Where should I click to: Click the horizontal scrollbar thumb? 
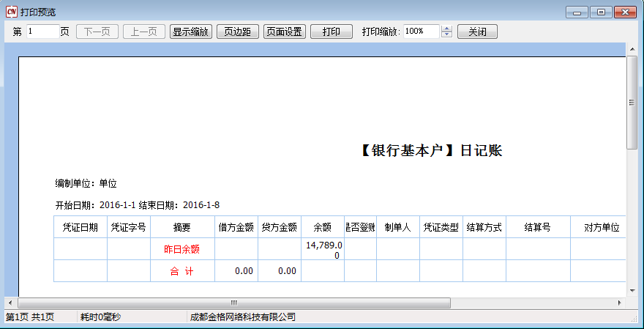234,303
